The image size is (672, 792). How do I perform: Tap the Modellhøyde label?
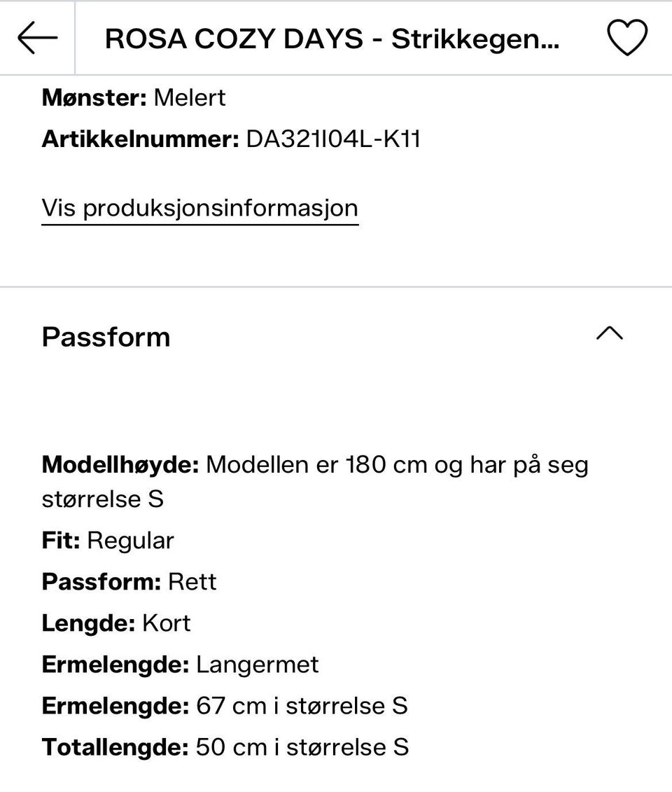[120, 464]
